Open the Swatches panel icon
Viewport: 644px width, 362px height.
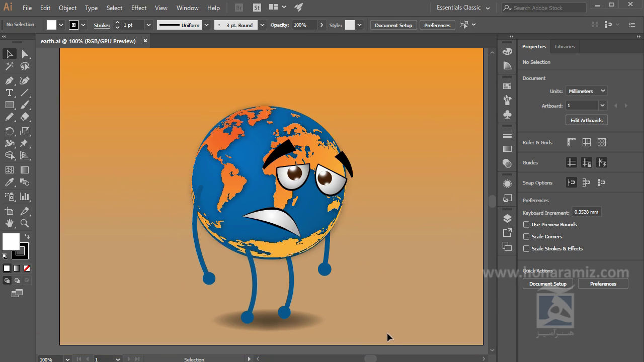507,86
